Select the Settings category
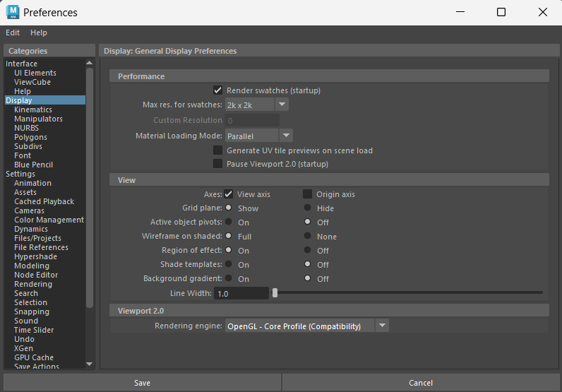This screenshot has width=562, height=392. point(20,174)
